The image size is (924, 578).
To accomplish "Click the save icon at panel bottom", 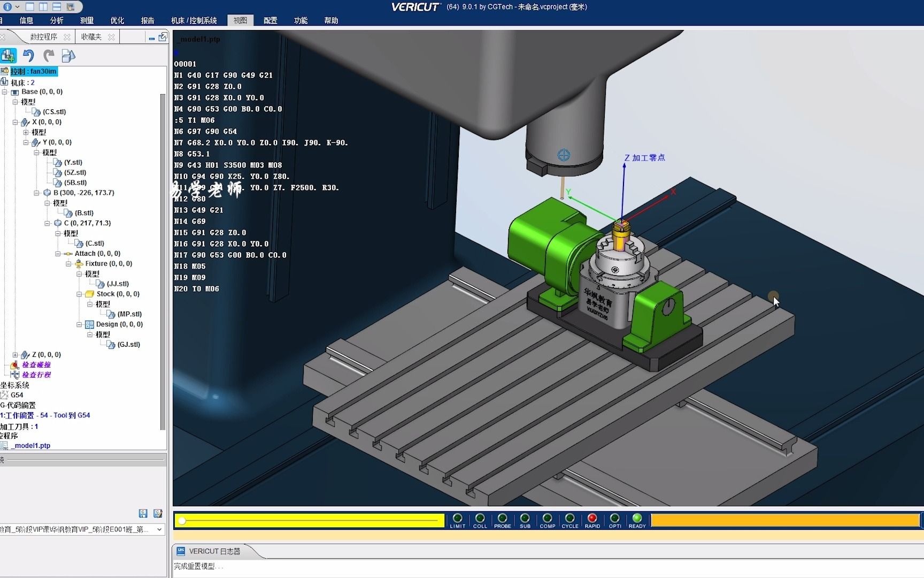I will (x=143, y=514).
